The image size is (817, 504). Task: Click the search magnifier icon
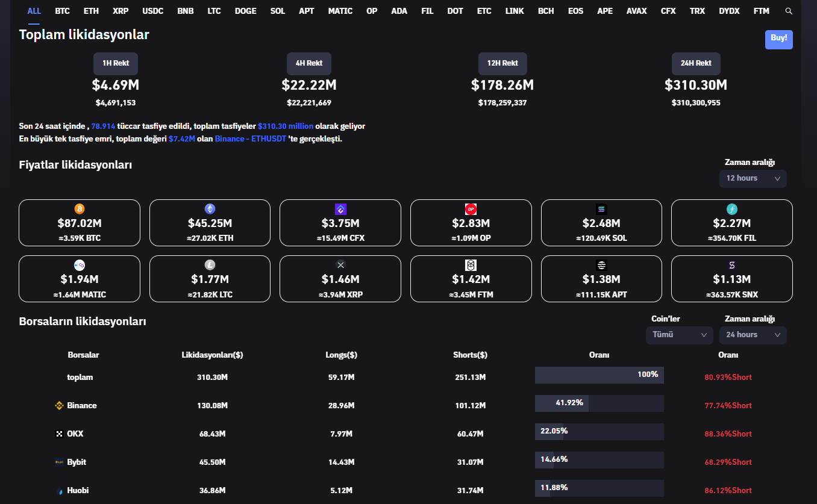[x=789, y=11]
